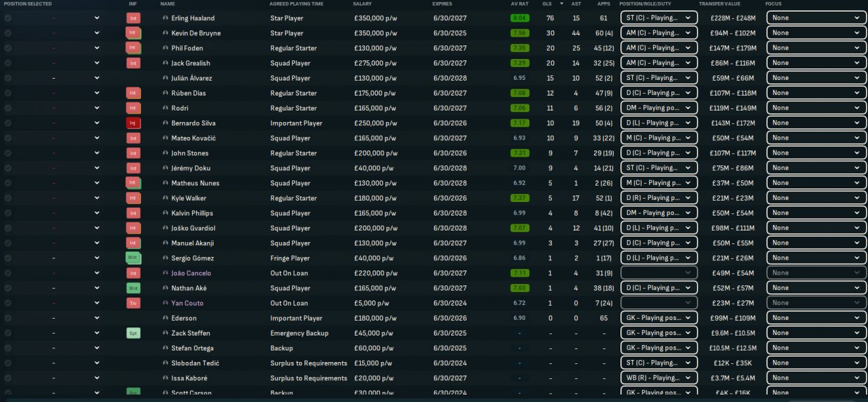Click Kevin De Bruyne's Int status icon
The image size is (868, 402).
[x=134, y=33]
